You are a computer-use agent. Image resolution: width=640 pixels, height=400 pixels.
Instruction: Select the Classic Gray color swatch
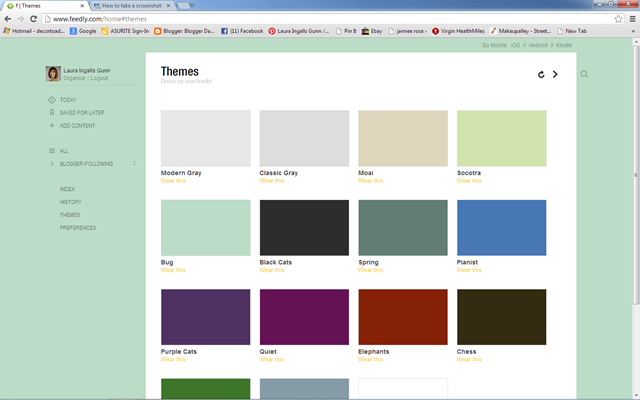point(304,138)
